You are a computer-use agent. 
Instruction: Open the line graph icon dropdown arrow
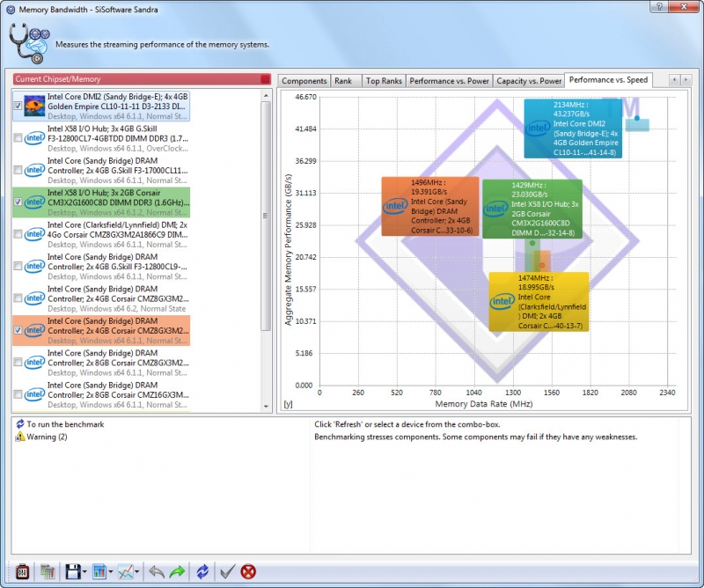(136, 572)
